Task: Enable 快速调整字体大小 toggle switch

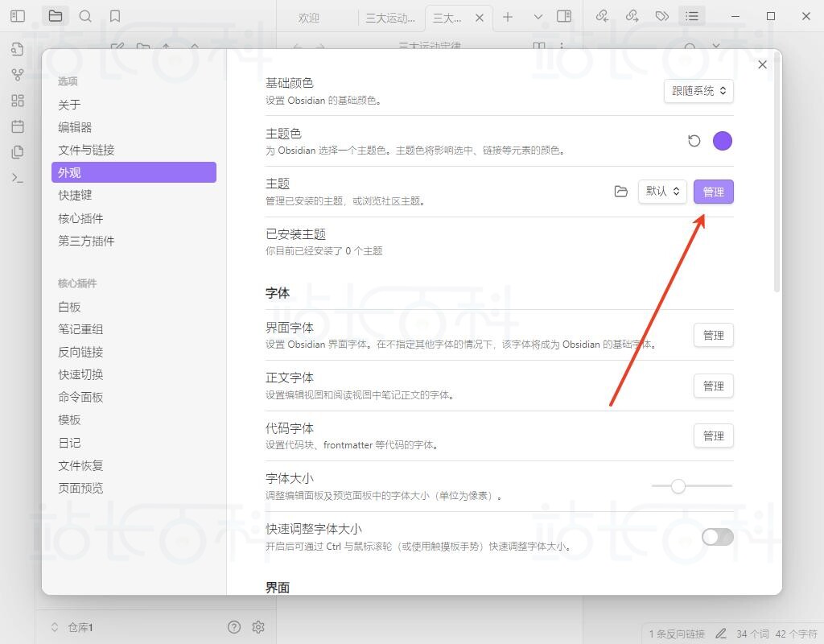Action: coord(717,537)
